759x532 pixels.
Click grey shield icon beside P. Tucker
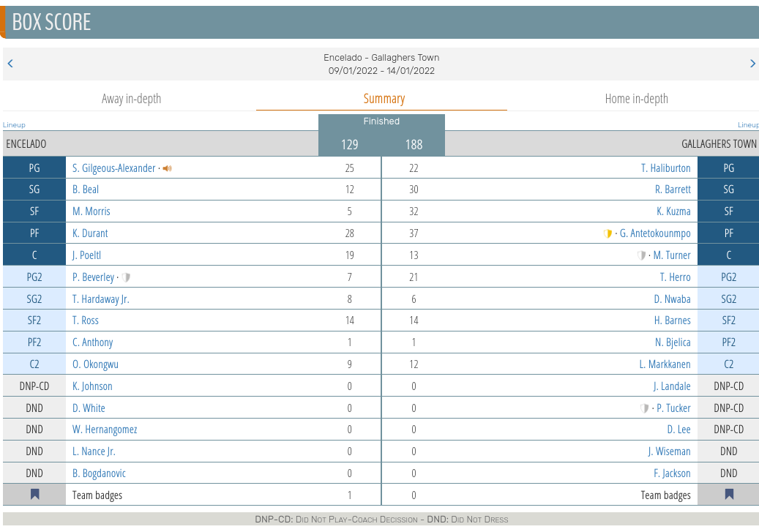tap(644, 408)
